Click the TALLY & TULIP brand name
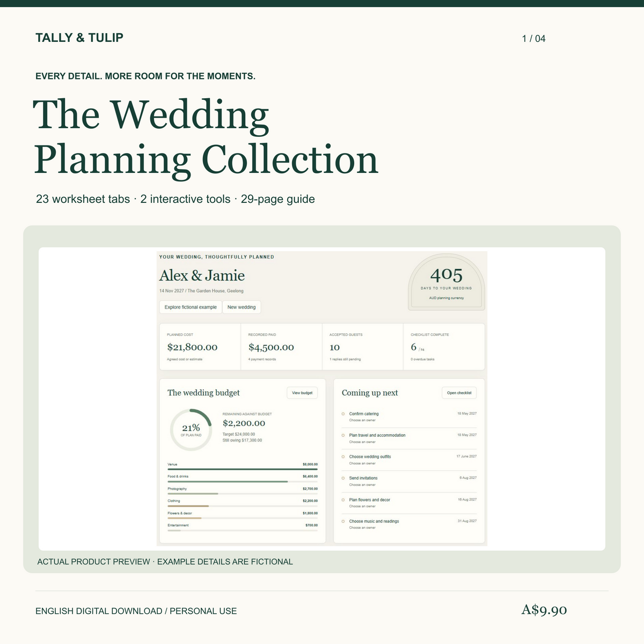644x644 pixels. point(79,38)
